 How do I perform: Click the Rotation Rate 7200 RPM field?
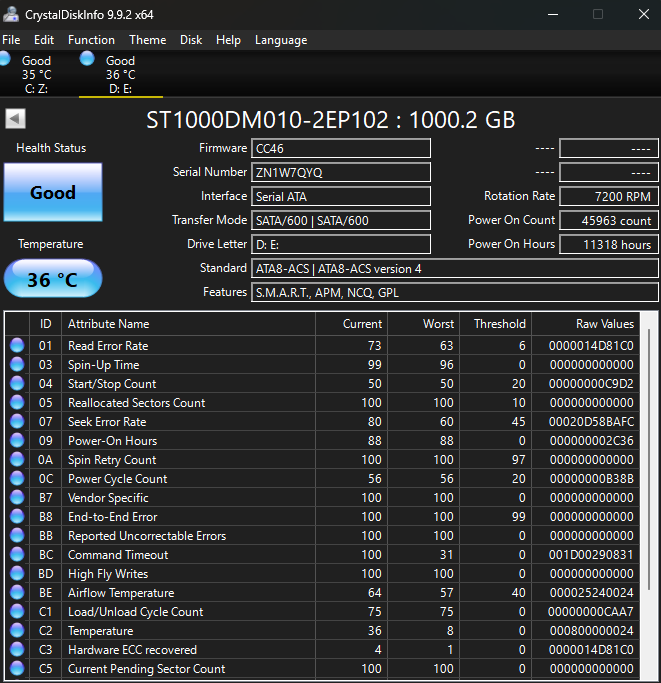point(609,196)
